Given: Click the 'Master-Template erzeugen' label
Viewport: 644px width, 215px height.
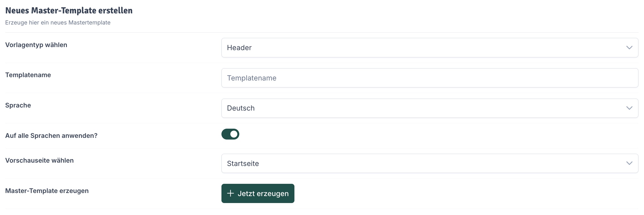Looking at the screenshot, I should coord(47,191).
